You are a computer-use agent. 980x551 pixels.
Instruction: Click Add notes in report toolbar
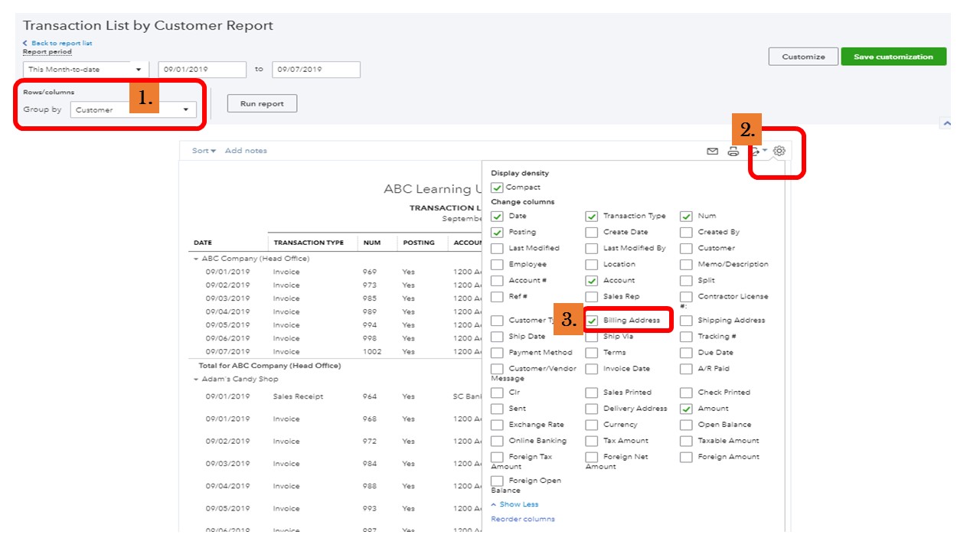tap(246, 151)
